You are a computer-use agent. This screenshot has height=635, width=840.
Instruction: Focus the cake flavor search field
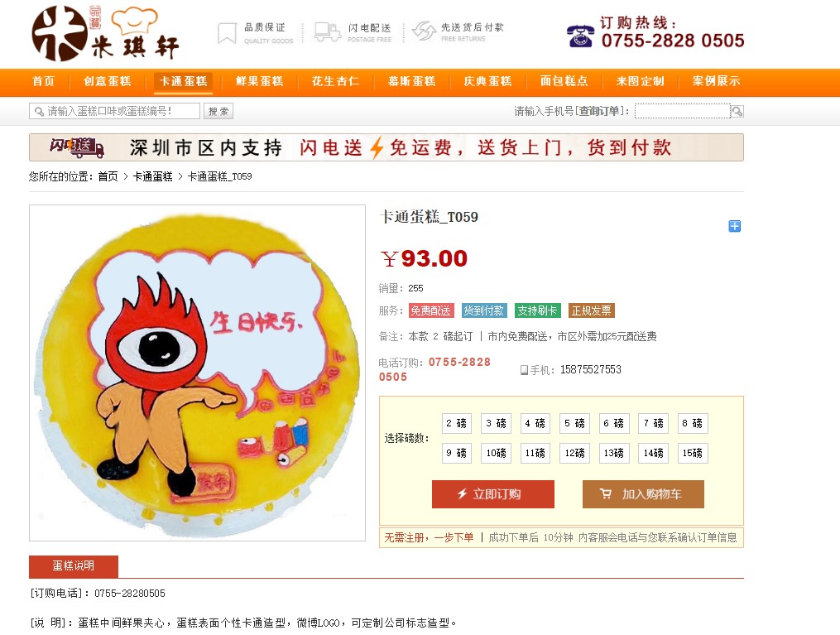[114, 111]
